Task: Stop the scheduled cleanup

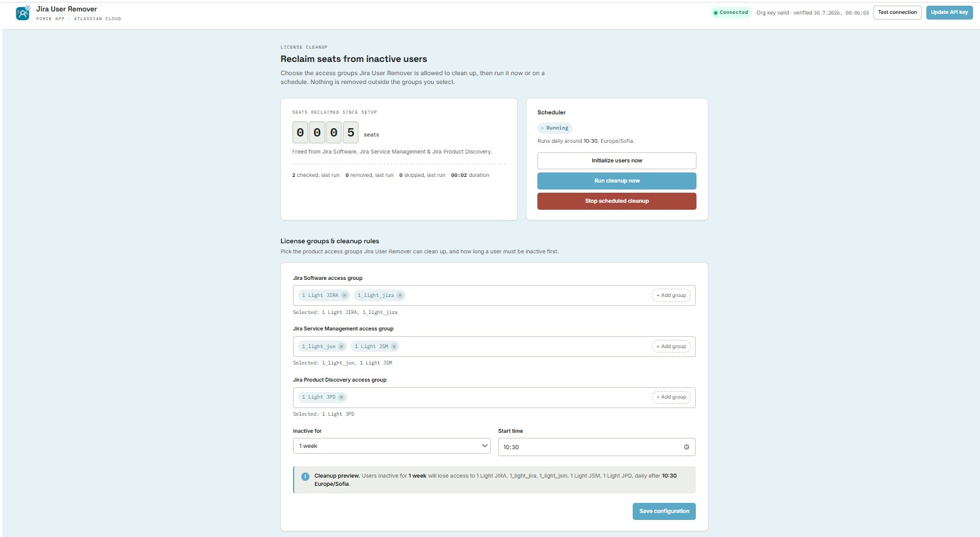Action: (x=617, y=201)
